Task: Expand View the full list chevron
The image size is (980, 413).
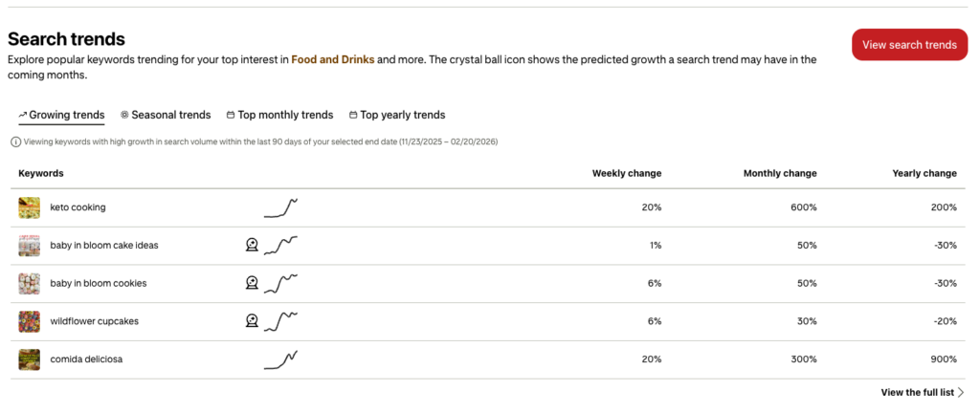Action: [x=961, y=392]
